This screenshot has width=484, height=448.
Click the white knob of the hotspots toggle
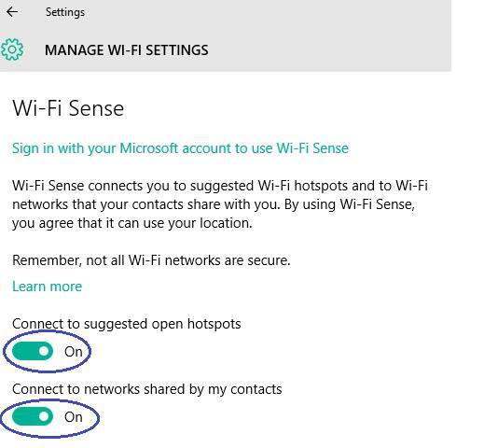click(x=44, y=351)
